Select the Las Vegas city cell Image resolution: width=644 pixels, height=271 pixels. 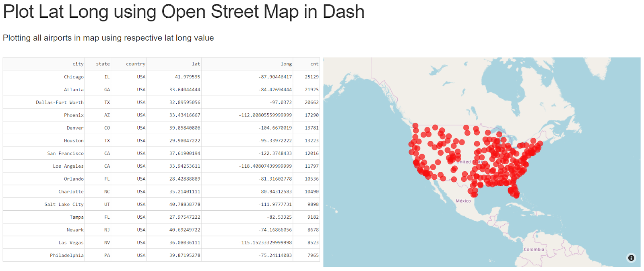tap(44, 242)
